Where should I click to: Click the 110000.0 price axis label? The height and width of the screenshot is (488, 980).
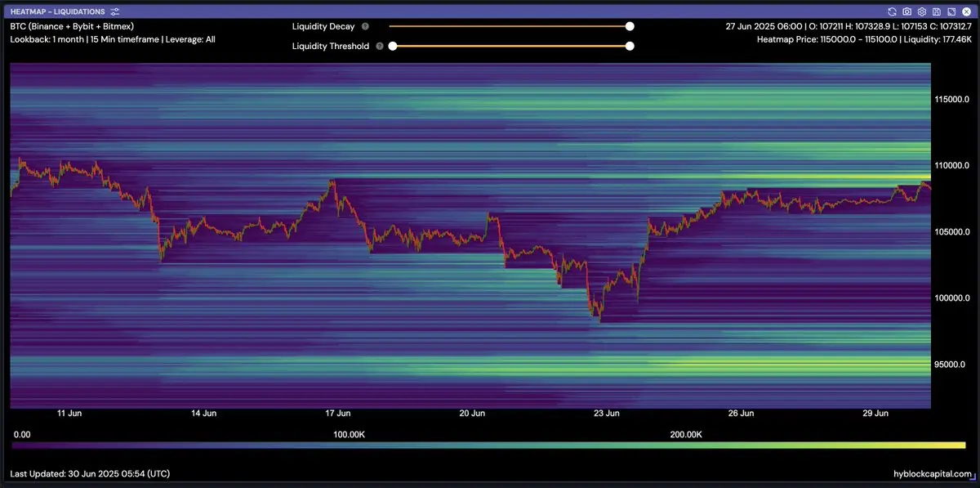point(953,165)
